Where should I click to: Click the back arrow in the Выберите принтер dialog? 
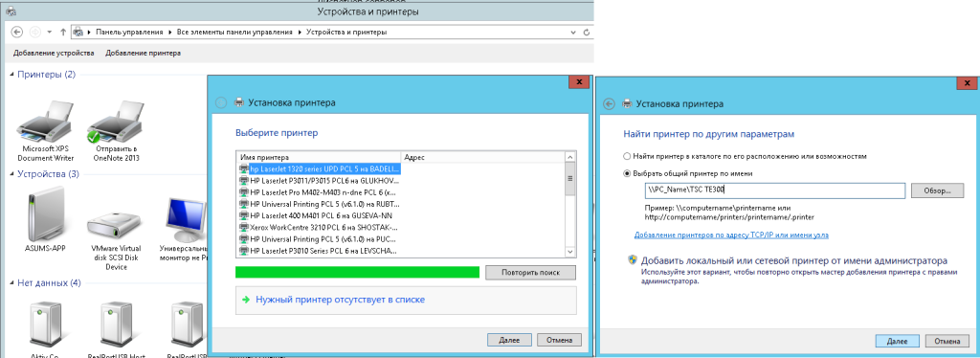coord(221,102)
